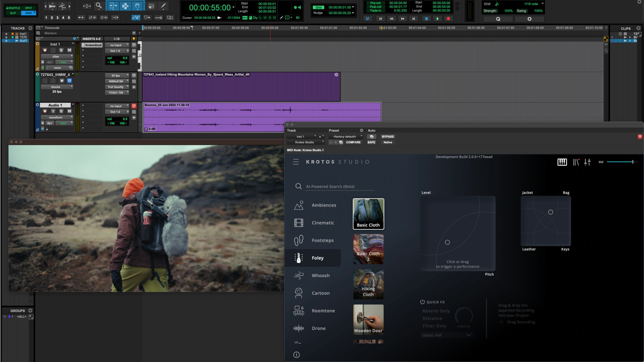Click the Ambiences category icon
This screenshot has height=362, width=644.
coord(299,205)
